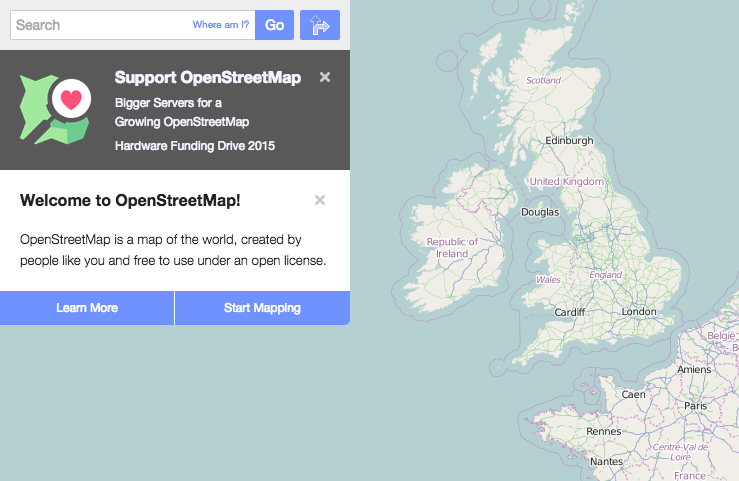Click the Start Mapping button

[262, 308]
